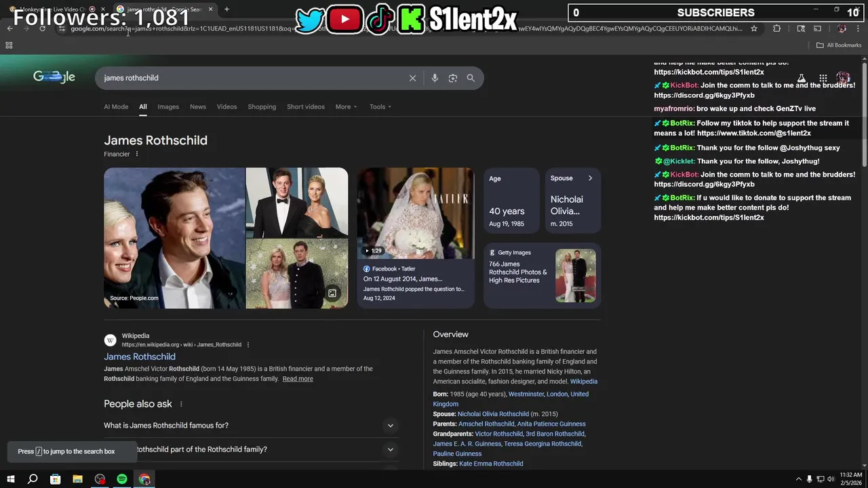Open the Tools dropdown
This screenshot has height=488, width=868.
(x=380, y=106)
